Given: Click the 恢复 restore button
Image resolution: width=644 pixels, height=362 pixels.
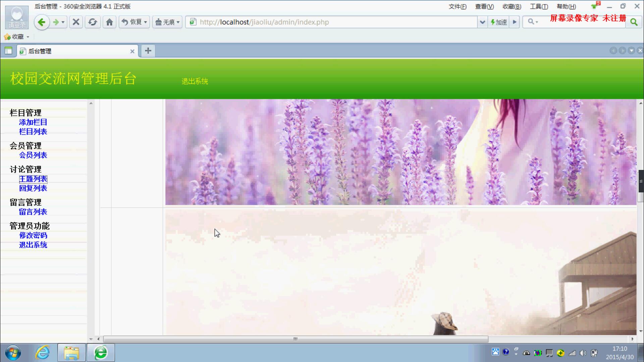Looking at the screenshot, I should tap(132, 22).
